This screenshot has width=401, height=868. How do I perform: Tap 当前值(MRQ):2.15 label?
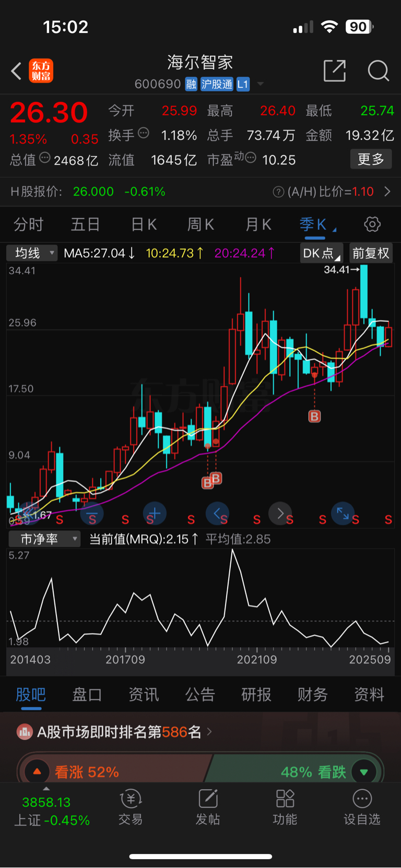click(x=144, y=539)
